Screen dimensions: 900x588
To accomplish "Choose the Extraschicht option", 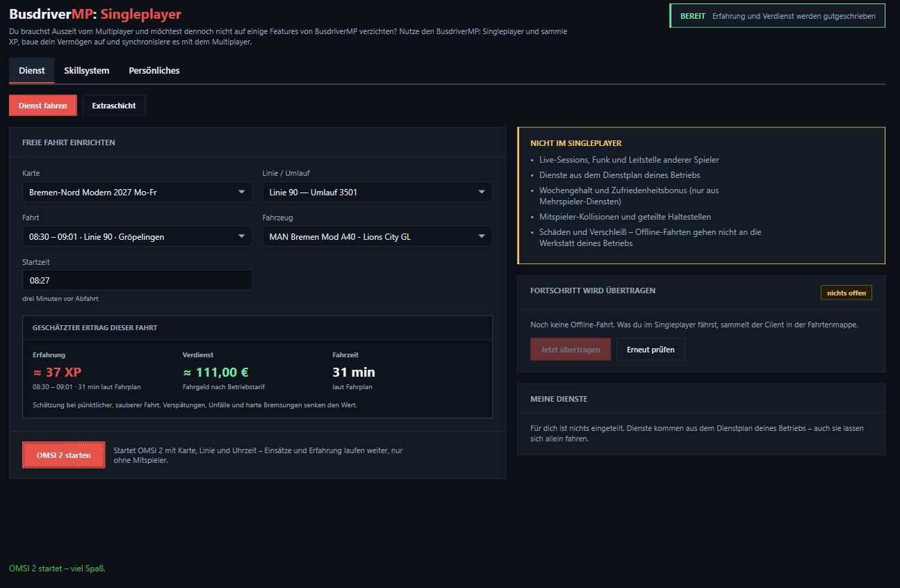I will tap(114, 106).
